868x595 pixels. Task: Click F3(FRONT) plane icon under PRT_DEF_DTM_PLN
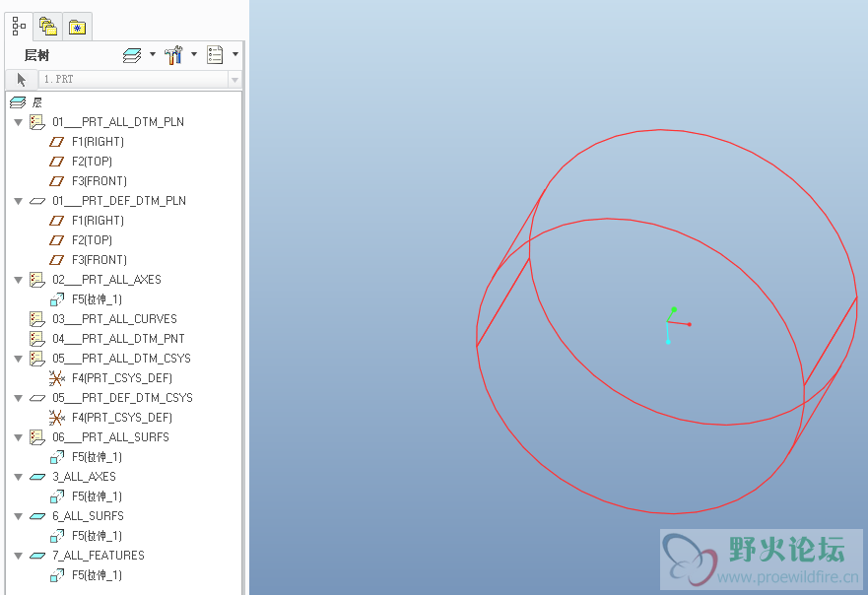[56, 260]
